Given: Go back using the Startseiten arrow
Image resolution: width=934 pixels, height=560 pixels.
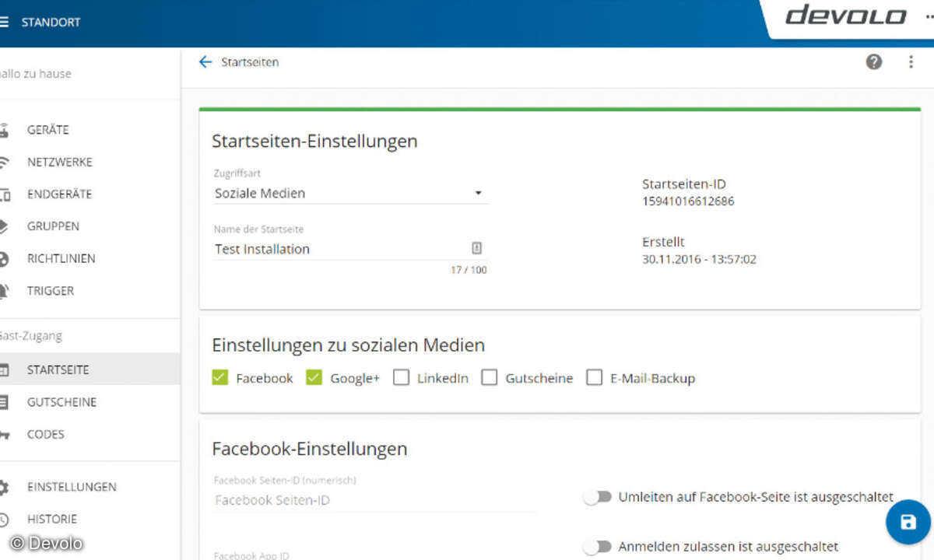Looking at the screenshot, I should (205, 62).
